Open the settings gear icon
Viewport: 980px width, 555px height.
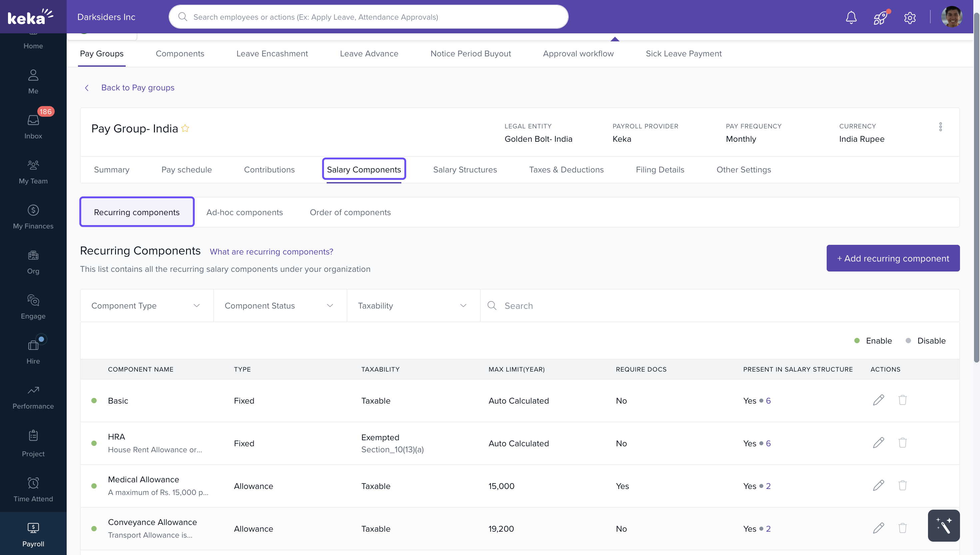(x=910, y=18)
